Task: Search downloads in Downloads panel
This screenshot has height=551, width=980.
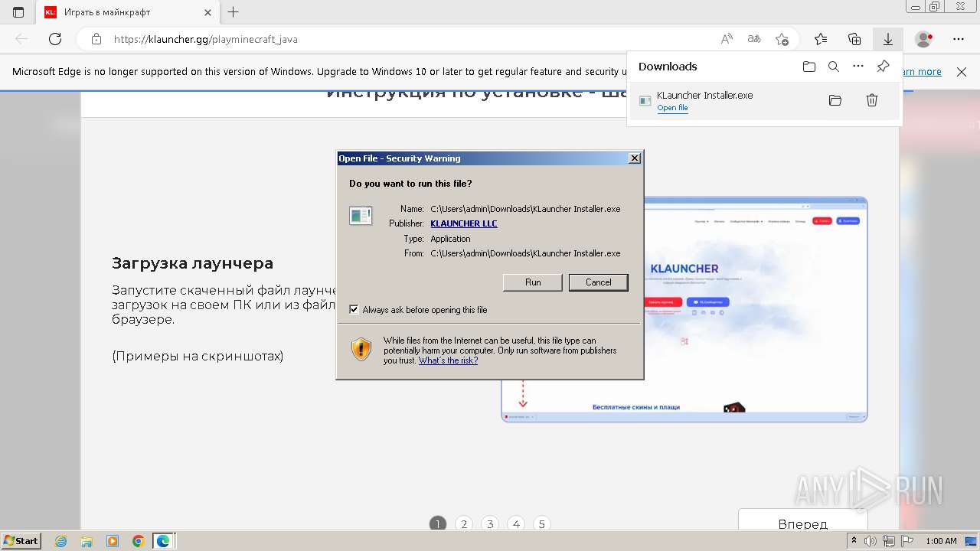Action: [834, 67]
